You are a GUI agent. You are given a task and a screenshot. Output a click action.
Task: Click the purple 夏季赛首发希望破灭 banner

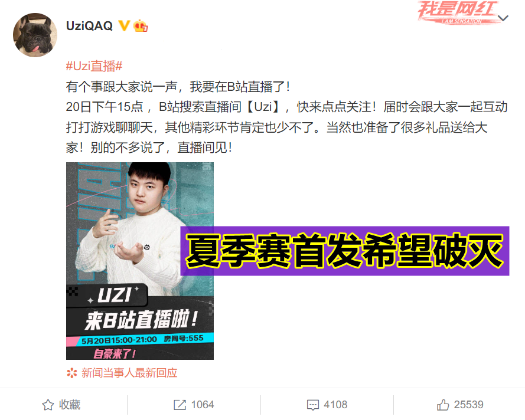click(345, 251)
